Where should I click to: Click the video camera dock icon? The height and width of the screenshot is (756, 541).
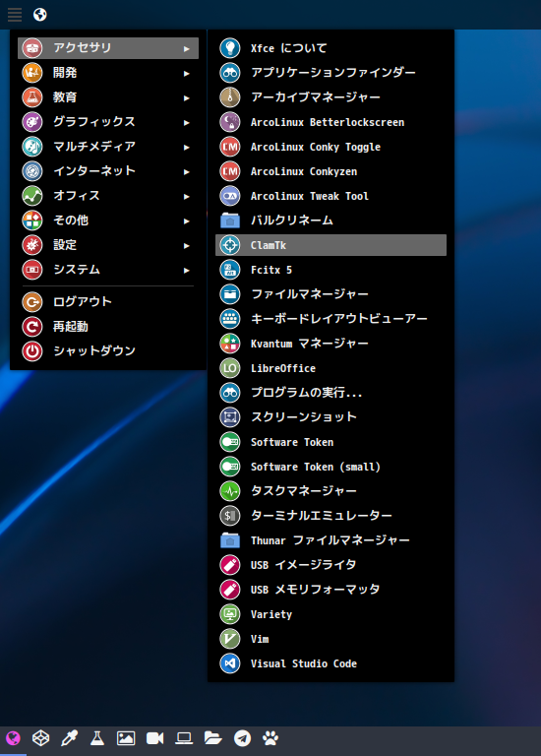[x=155, y=738]
